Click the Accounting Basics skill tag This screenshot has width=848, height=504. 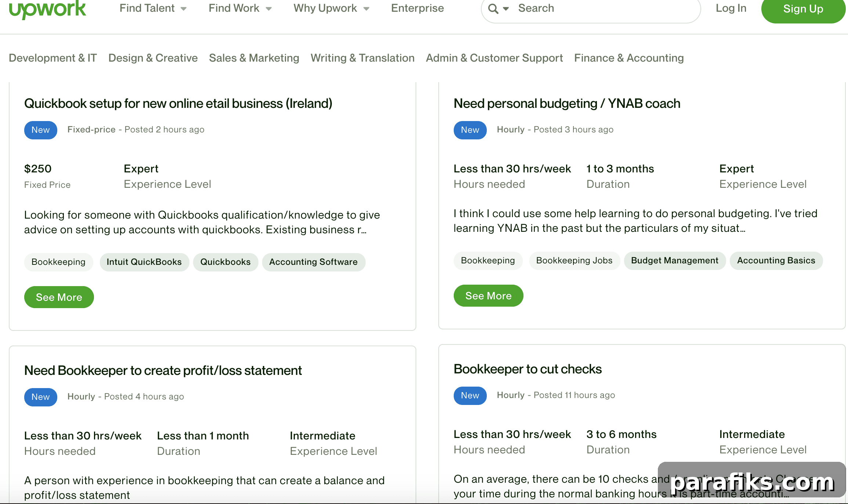pyautogui.click(x=776, y=260)
